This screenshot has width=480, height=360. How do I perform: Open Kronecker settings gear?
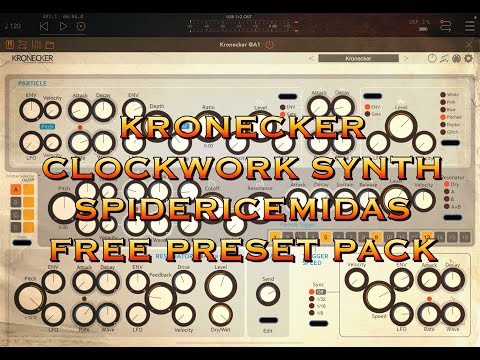469,59
